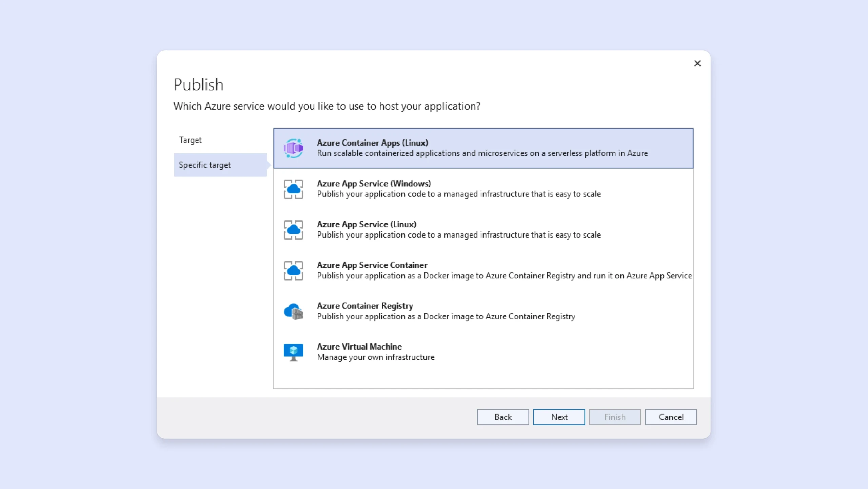Select Azure Container Apps (Linux) title
Image resolution: width=868 pixels, height=489 pixels.
tap(372, 143)
